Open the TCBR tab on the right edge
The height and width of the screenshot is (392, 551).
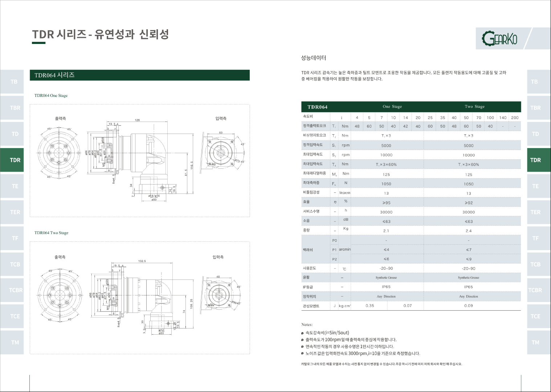pos(539,290)
